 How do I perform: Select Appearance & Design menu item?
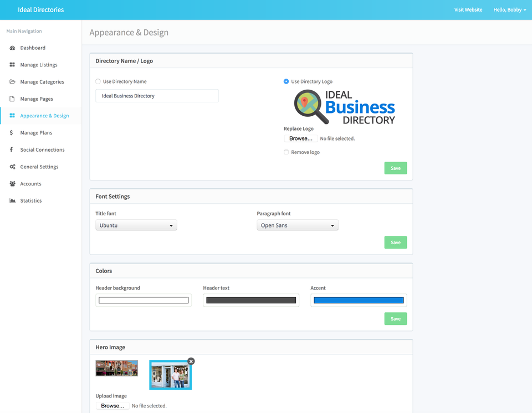[40, 116]
